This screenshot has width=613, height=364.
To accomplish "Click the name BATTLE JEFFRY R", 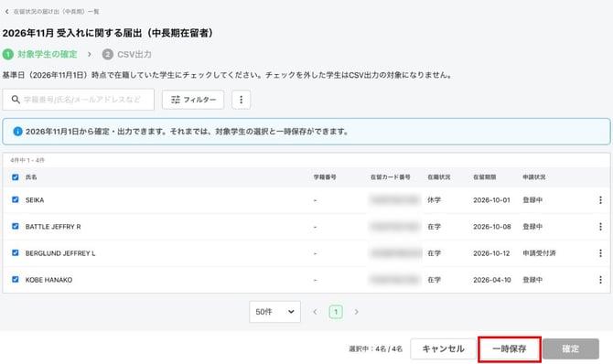I will (x=53, y=227).
